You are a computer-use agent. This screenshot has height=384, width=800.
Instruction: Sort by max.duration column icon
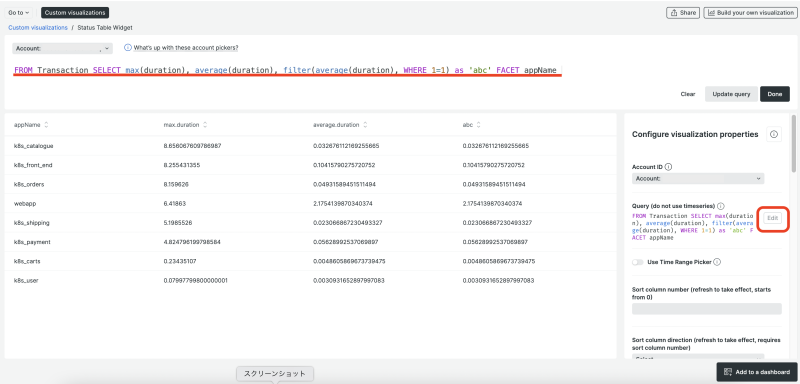pyautogui.click(x=205, y=125)
